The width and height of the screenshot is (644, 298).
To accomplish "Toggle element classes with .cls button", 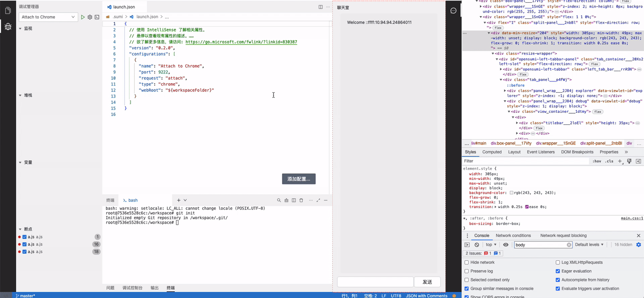I will (x=609, y=161).
